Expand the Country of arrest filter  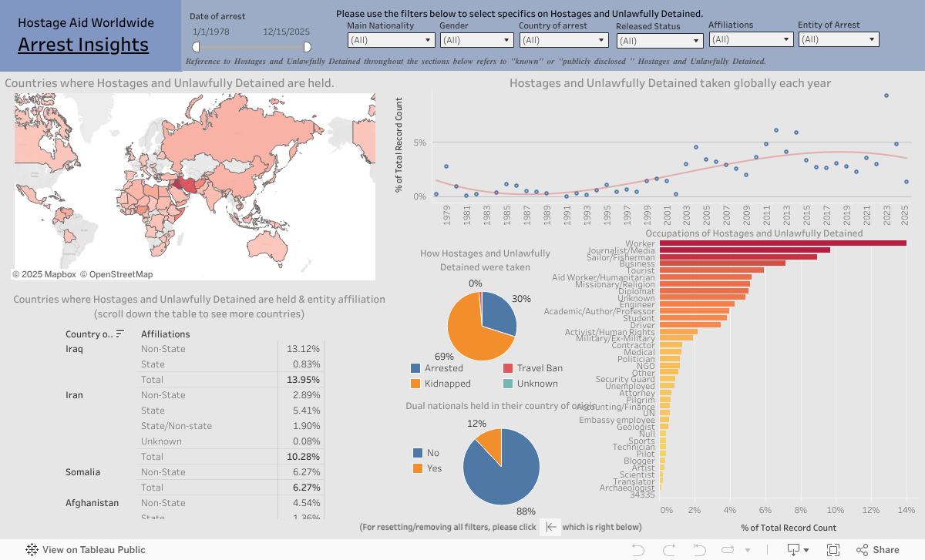click(x=563, y=40)
